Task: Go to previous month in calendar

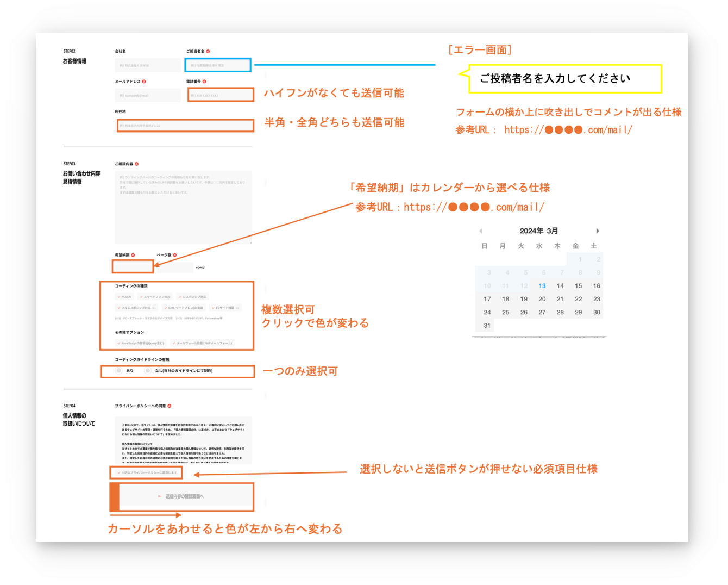Action: tap(480, 231)
